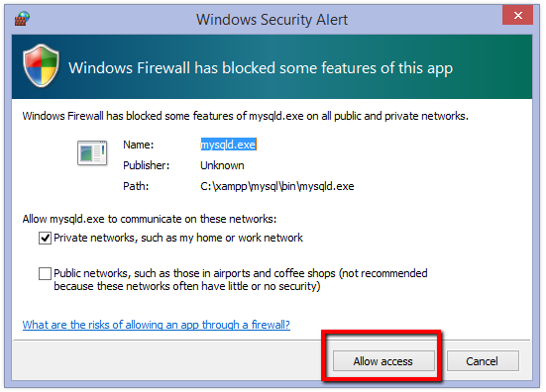The width and height of the screenshot is (546, 392).
Task: Click the Windows Security Alert title bar text
Action: click(272, 20)
